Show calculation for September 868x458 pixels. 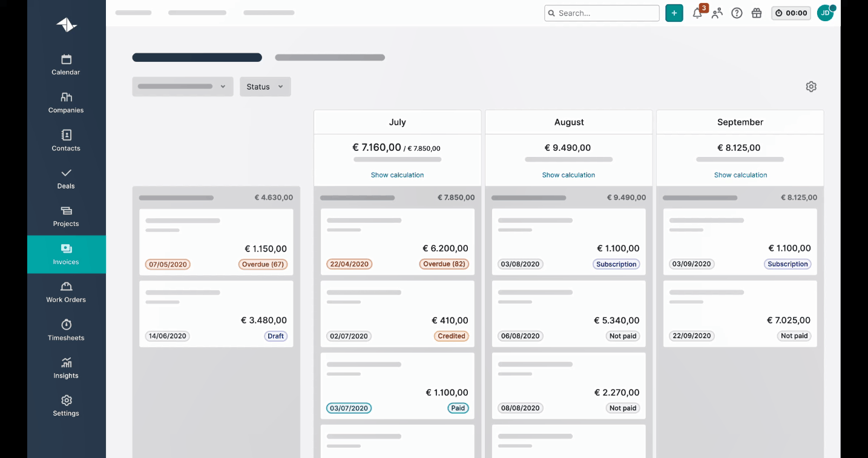coord(740,175)
